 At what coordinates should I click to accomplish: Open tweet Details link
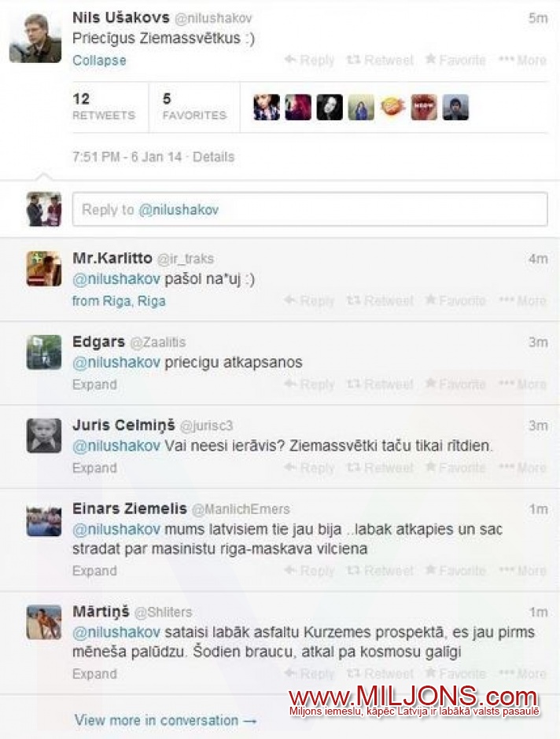tap(213, 157)
